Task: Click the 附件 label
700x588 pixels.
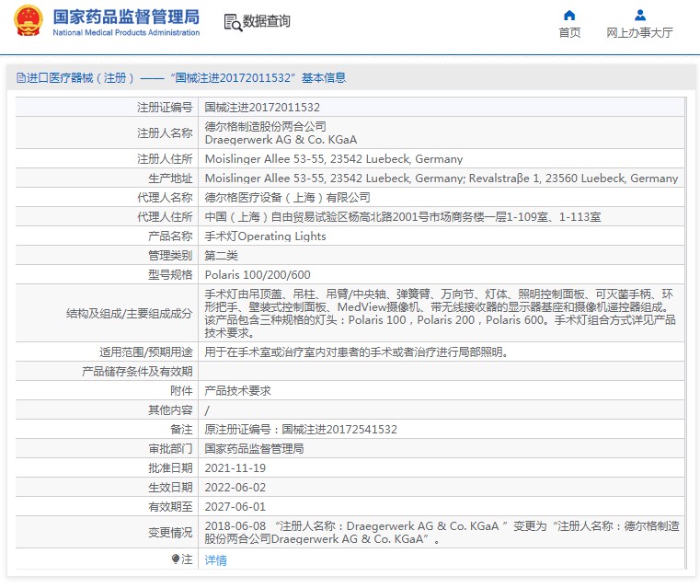Action: 181,391
